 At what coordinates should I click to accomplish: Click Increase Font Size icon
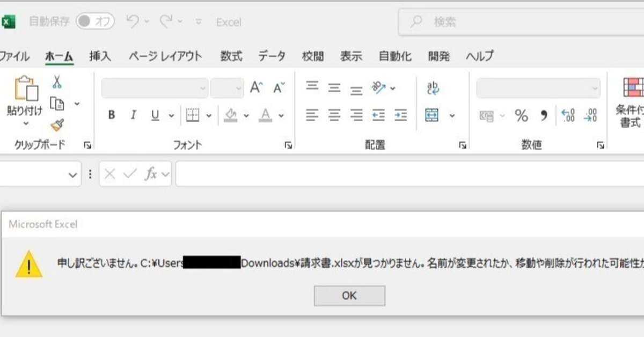click(257, 88)
